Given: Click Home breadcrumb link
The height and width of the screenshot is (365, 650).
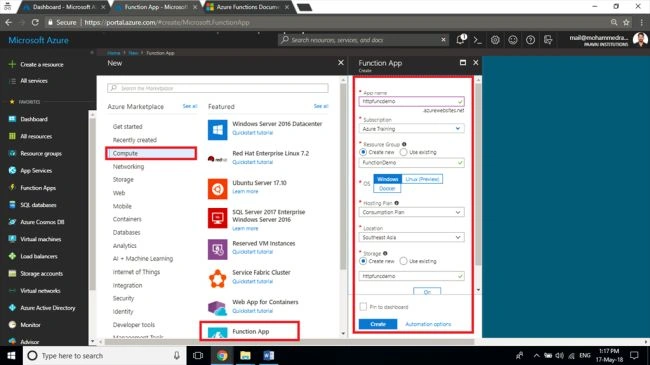Looking at the screenshot, I should [114, 53].
